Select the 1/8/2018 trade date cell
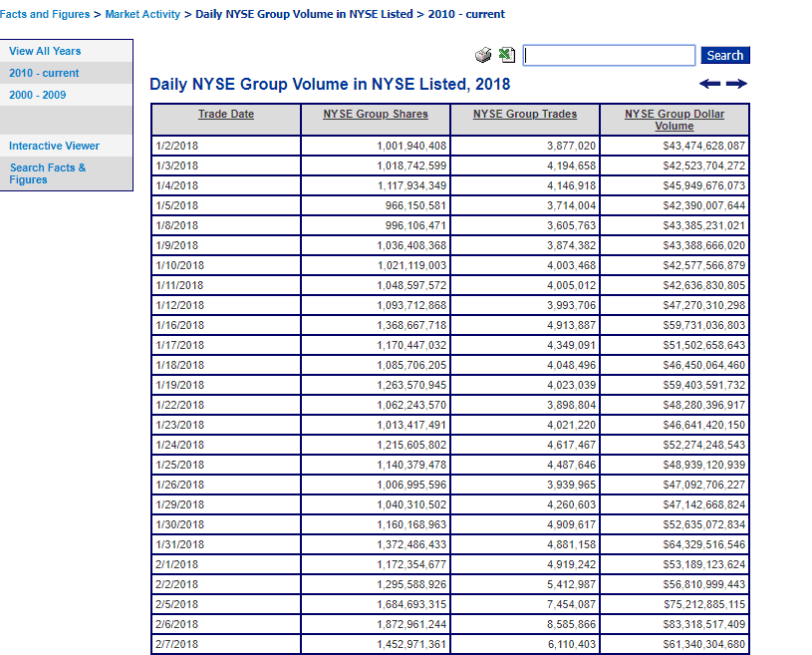This screenshot has width=812, height=655. pyautogui.click(x=226, y=225)
